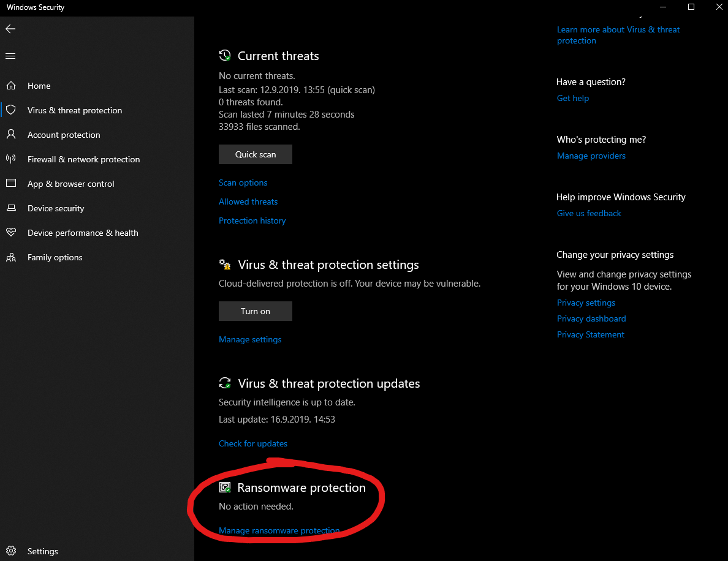Expand the navigation with the hamburger menu

coord(10,56)
